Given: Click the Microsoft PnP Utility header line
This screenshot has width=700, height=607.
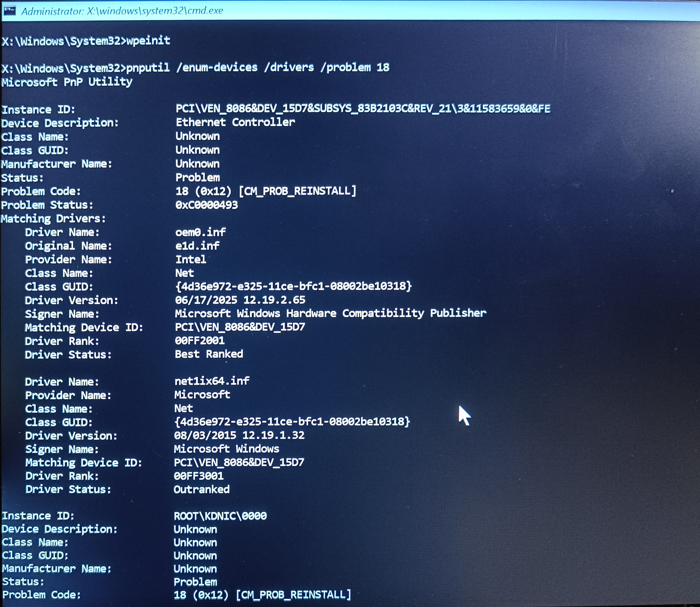Looking at the screenshot, I should click(x=67, y=82).
